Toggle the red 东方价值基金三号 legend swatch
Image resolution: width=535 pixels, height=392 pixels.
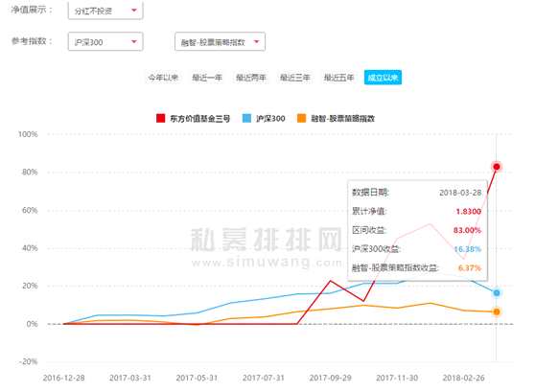pyautogui.click(x=161, y=119)
